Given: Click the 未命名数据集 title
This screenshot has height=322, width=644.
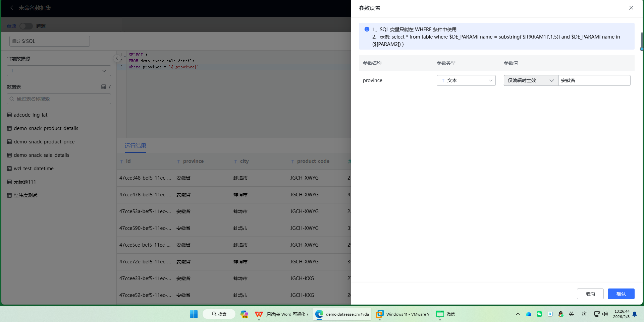Looking at the screenshot, I should (35, 8).
